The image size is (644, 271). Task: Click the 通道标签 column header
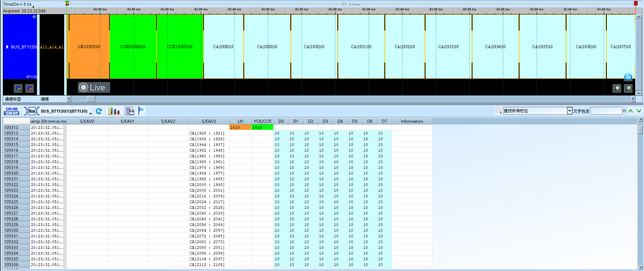coord(13,99)
